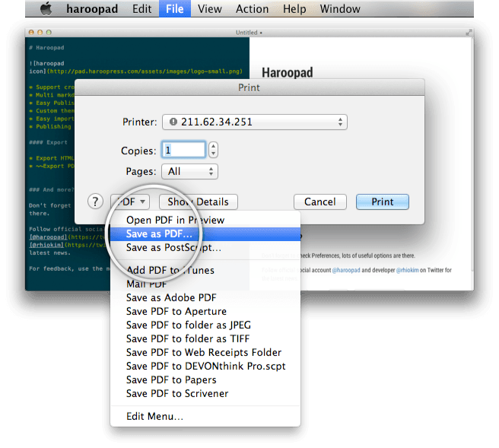Screen dimensions: 499x448
Task: Click the Apple logo menu
Action: click(46, 9)
